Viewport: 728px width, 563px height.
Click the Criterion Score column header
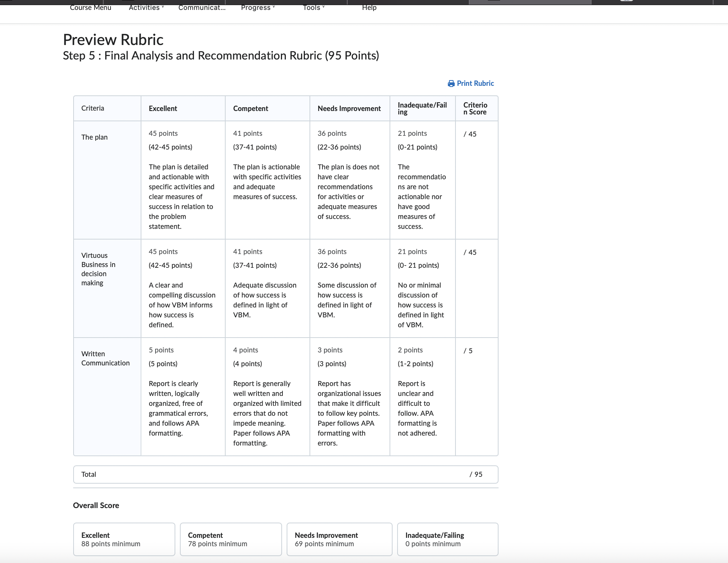477,108
